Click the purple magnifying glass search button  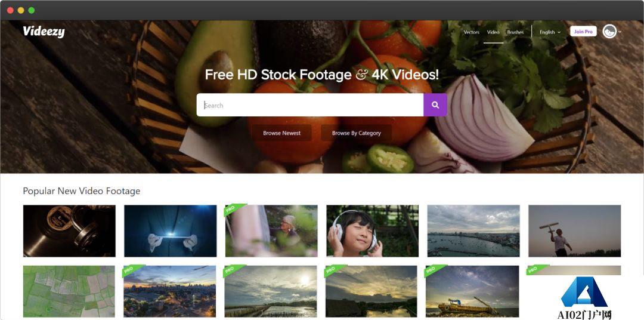coord(435,105)
